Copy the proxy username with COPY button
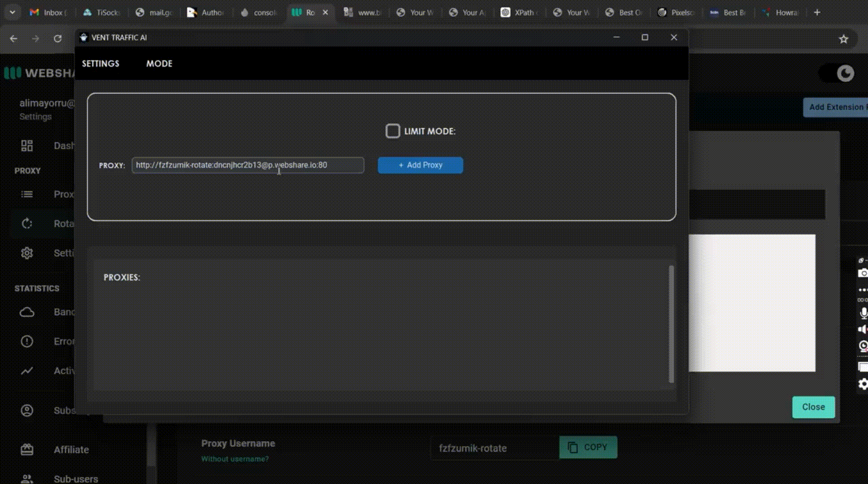Screen dimensions: 868x484 [588, 447]
